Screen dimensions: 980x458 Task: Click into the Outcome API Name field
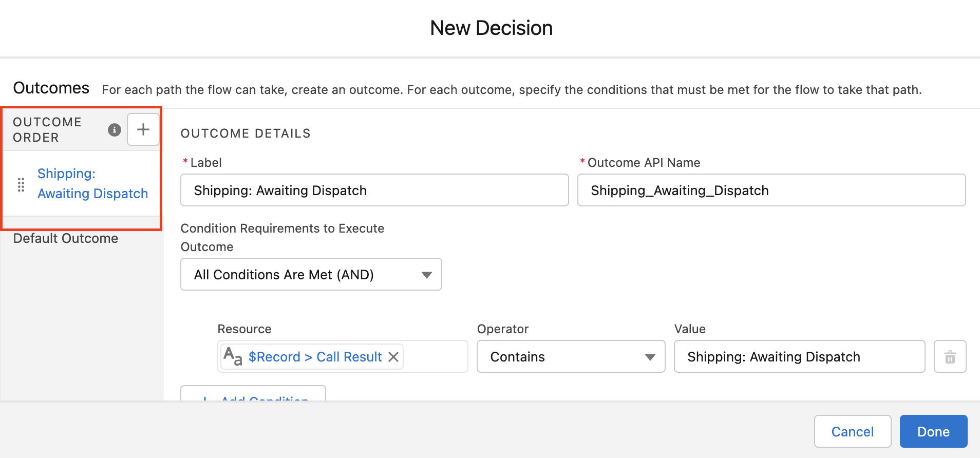click(x=771, y=190)
